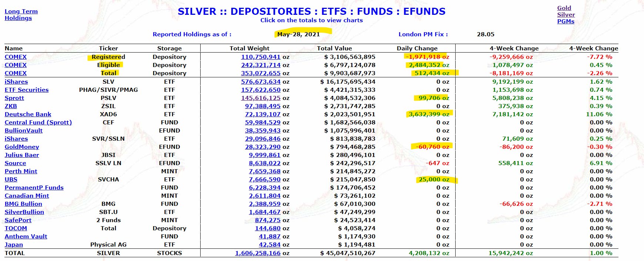644x261 pixels.
Task: Open the BMG Bullion link
Action: click(x=23, y=204)
